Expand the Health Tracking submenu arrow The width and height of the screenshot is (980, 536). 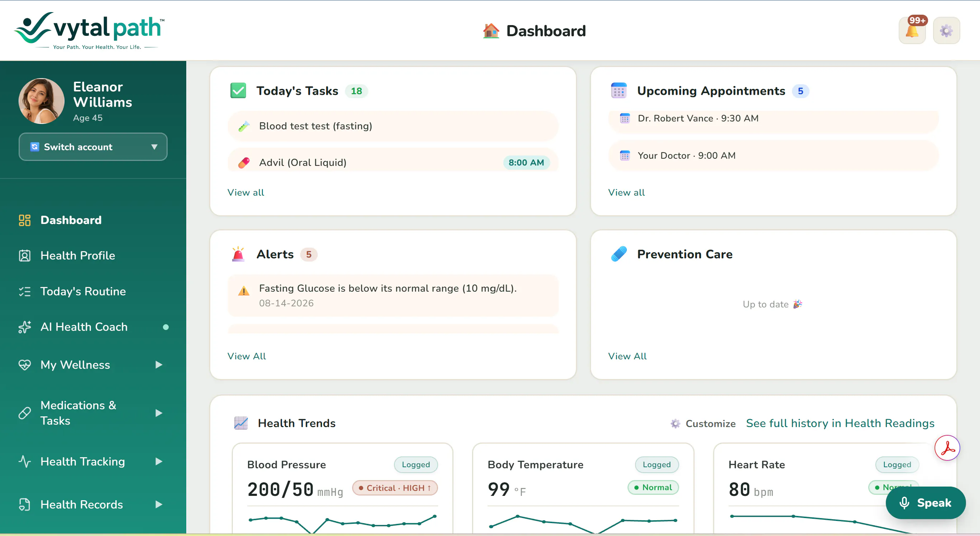(159, 461)
